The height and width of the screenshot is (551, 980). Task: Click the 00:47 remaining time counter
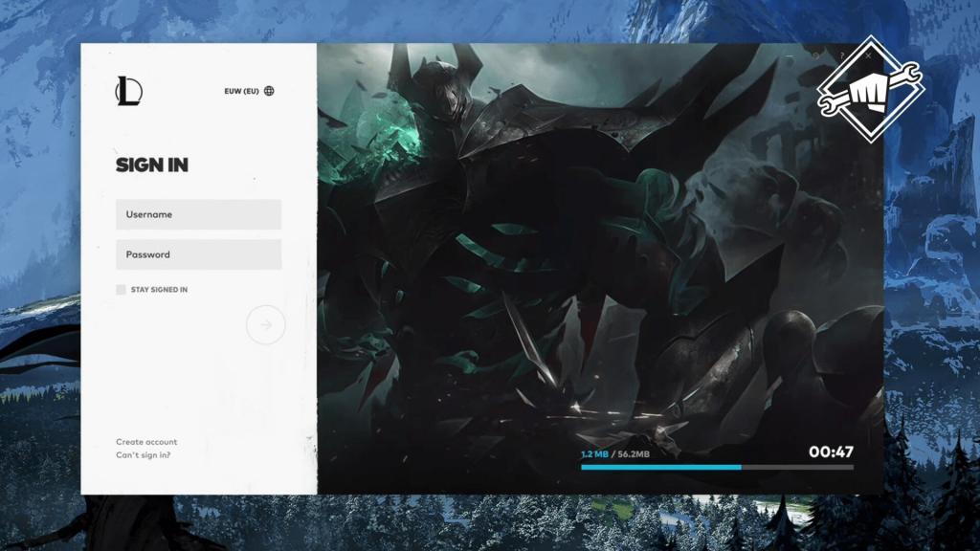coord(830,452)
